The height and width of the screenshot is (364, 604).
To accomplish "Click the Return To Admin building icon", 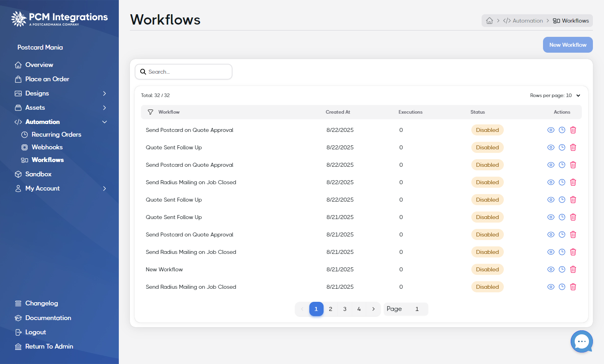I will pyautogui.click(x=18, y=347).
